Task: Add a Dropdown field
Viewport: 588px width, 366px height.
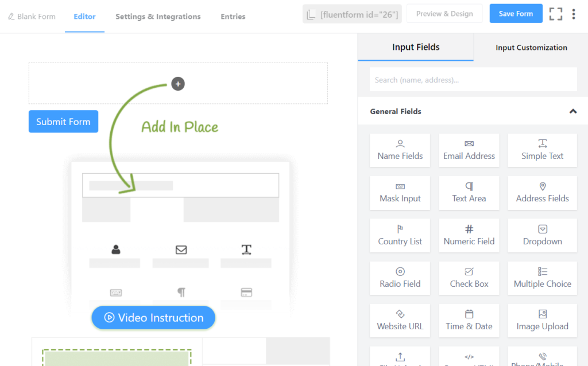Action: click(x=542, y=236)
